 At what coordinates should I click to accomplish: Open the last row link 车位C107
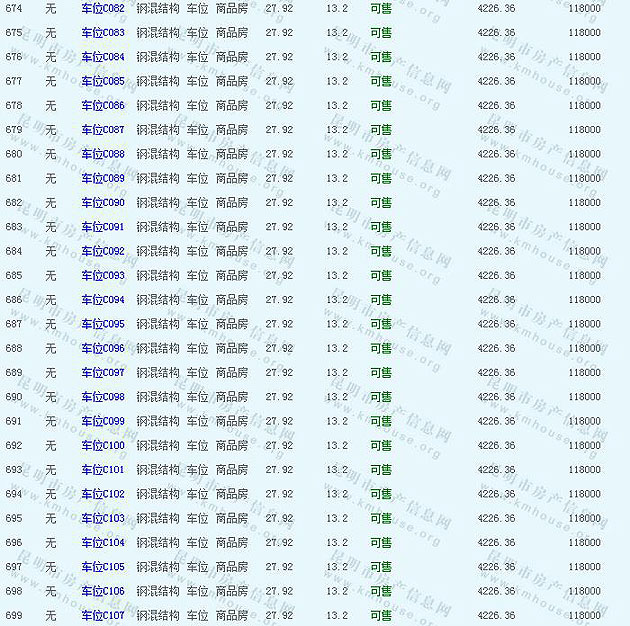(x=103, y=615)
